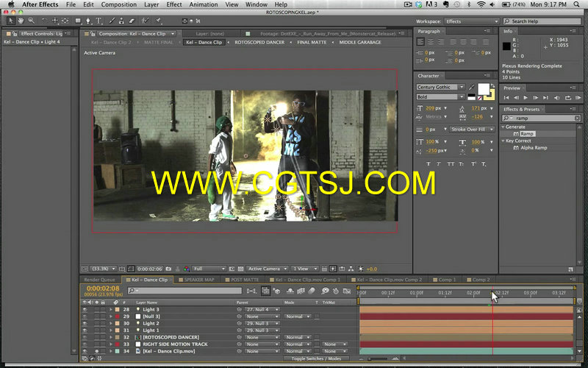Viewport: 588px width, 368px height.
Task: Collapse the Generate effects category
Action: [503, 127]
